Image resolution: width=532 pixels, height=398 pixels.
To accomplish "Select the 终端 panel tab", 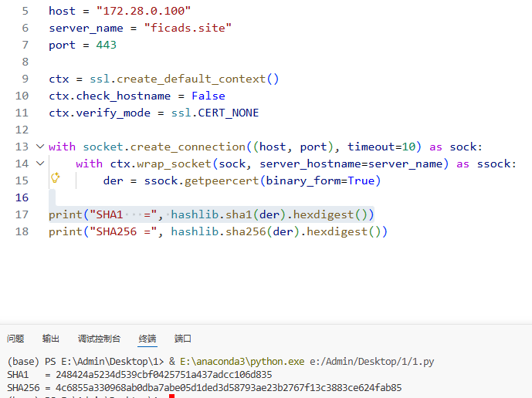I will (x=147, y=339).
